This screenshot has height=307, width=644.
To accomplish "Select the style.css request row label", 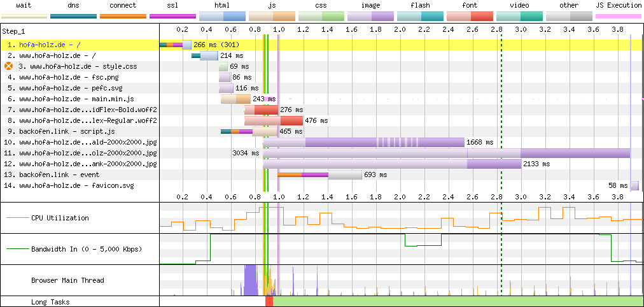I will [78, 67].
